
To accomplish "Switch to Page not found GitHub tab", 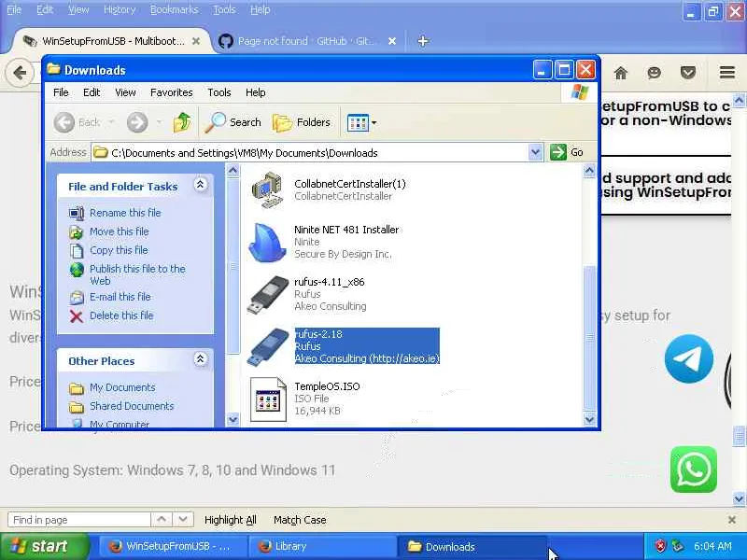I will pyautogui.click(x=306, y=41).
